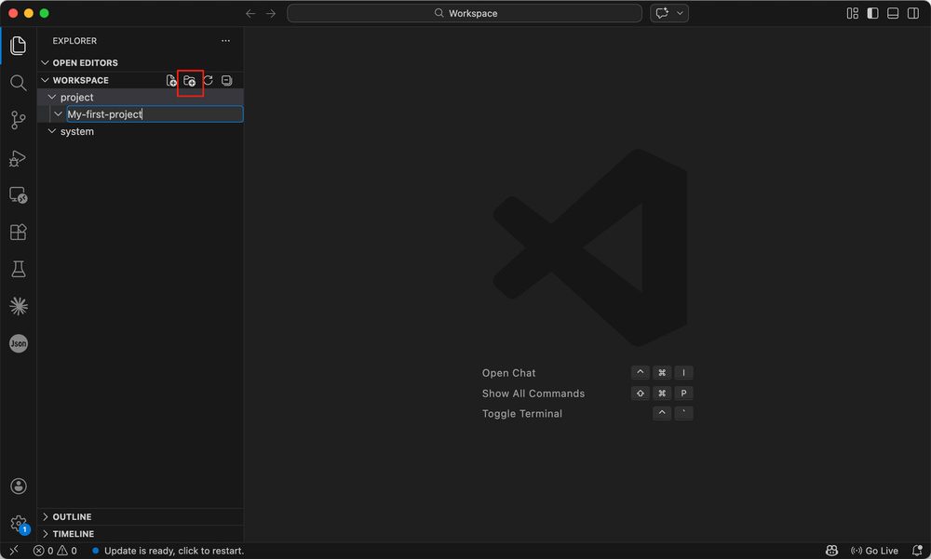Toggle the primary side bar visibility

click(872, 14)
